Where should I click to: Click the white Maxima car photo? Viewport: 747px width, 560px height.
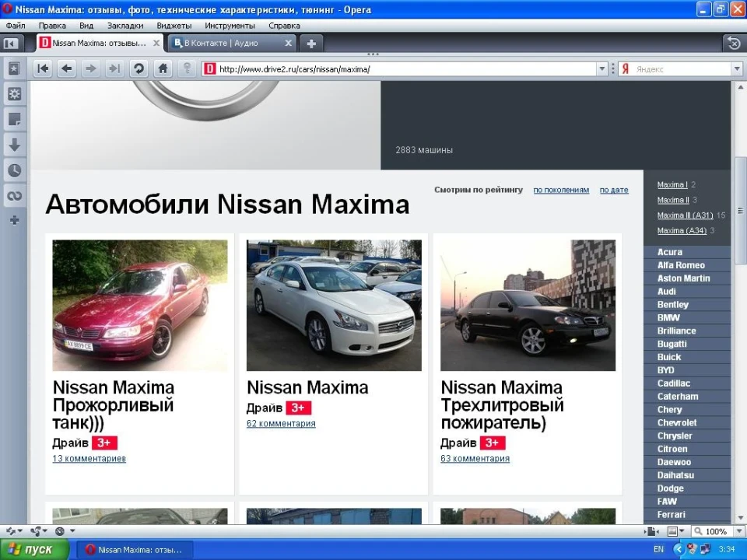pos(334,305)
